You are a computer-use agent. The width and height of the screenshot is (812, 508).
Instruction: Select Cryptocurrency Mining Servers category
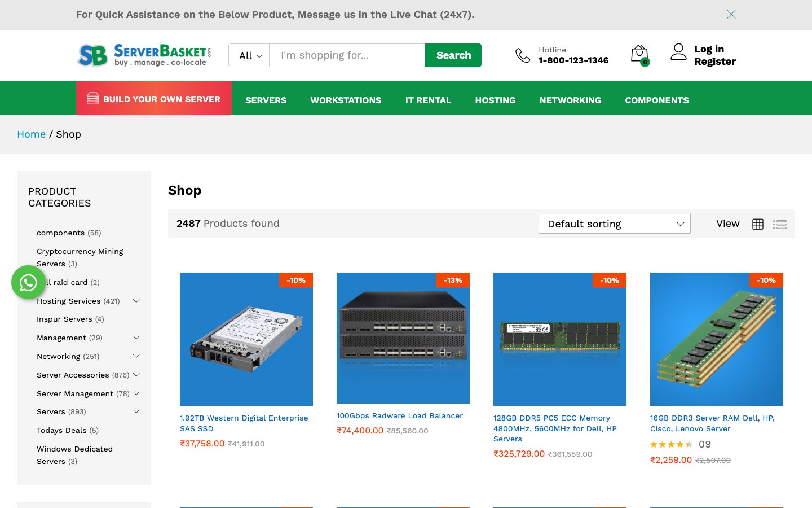pyautogui.click(x=80, y=257)
